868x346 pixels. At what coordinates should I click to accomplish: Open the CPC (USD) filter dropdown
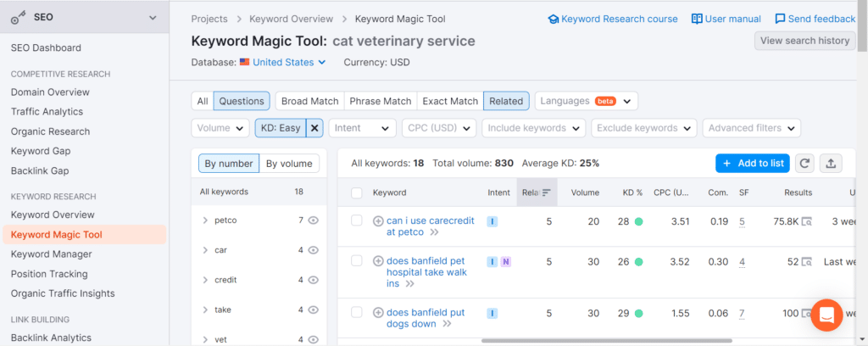(439, 128)
